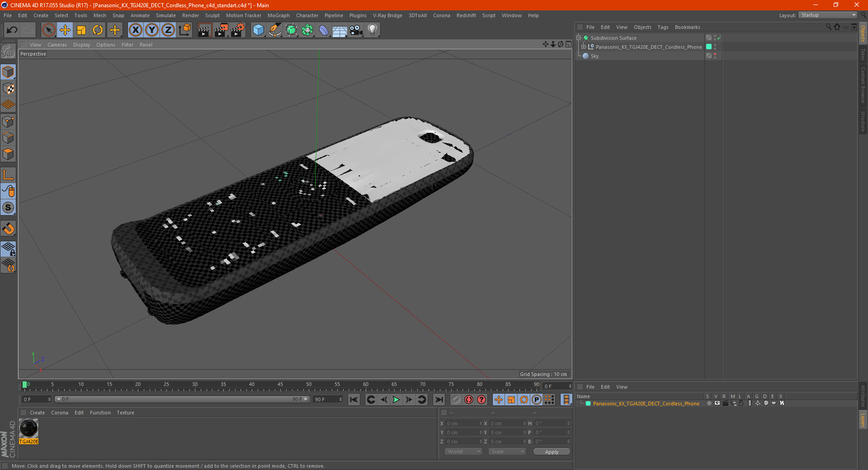Go to the end of animation
The image size is (868, 470).
(x=439, y=399)
